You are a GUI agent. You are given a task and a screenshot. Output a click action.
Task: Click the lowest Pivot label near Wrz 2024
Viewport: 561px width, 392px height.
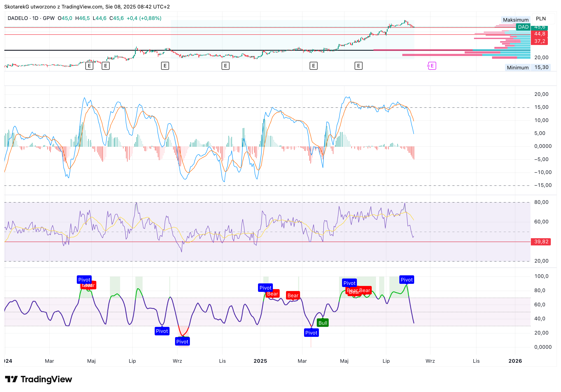click(x=182, y=342)
